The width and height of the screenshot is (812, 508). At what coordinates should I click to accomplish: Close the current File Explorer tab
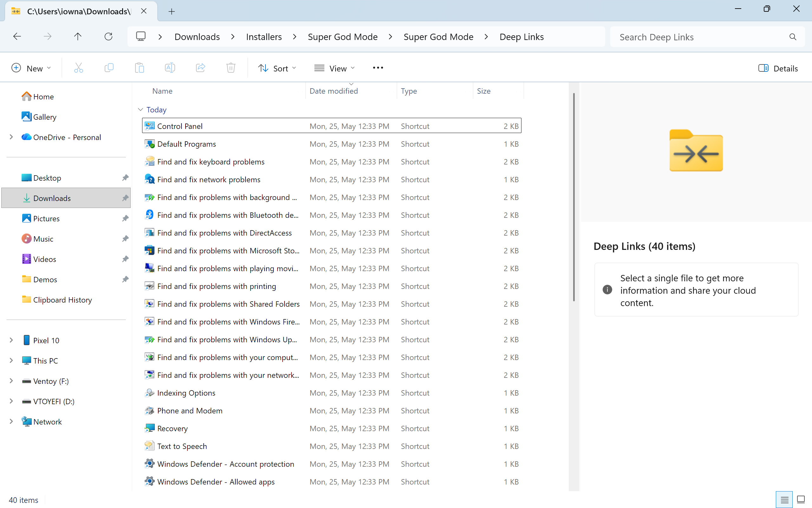tap(144, 11)
